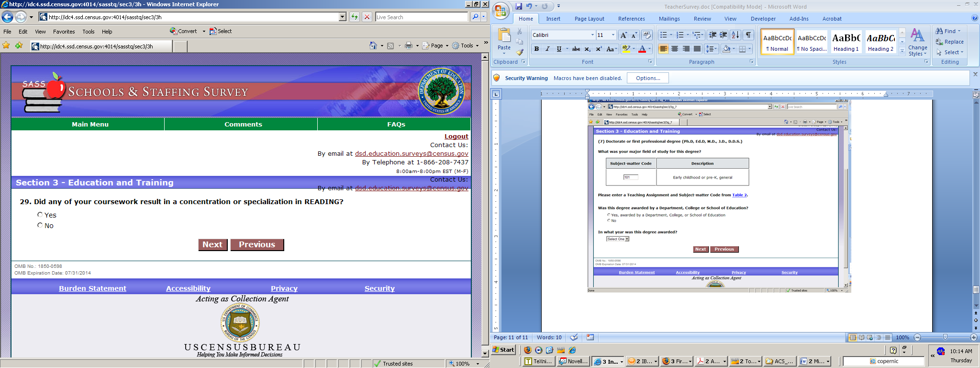Viewport: 980px width, 368px height.
Task: Open Word Help question mark icon
Action: pos(975,18)
